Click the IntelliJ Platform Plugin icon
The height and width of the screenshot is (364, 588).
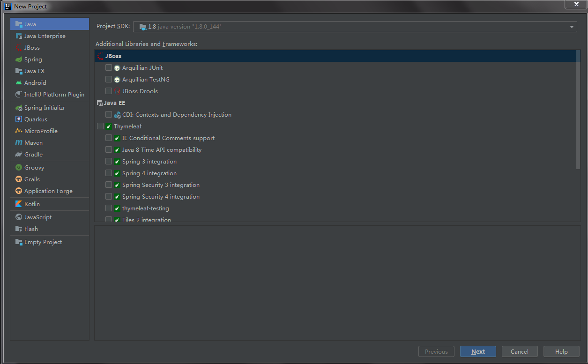(19, 94)
